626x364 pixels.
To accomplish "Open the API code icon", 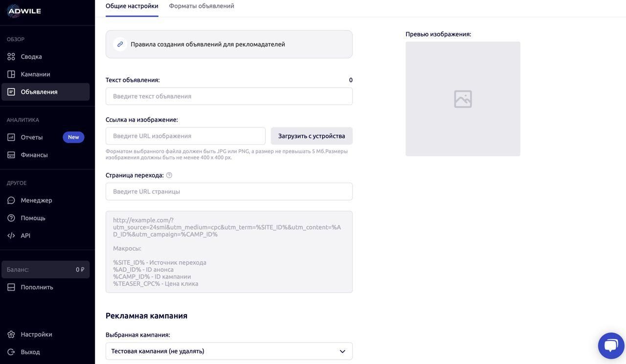I will [11, 236].
